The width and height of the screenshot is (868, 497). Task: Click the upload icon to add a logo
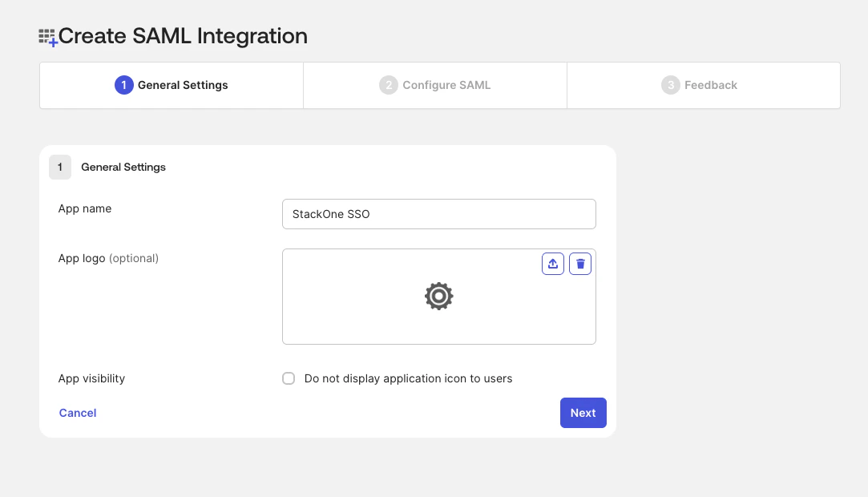pyautogui.click(x=552, y=263)
